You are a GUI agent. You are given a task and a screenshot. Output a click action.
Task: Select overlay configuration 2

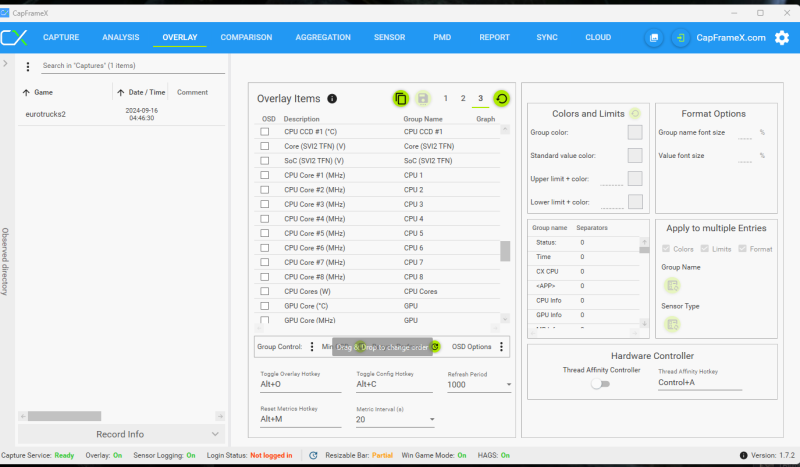[463, 99]
